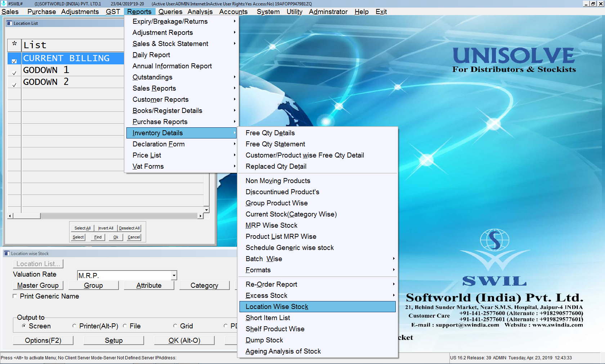Click OK (Alt-O) button
Viewport: 605px width, 364px height.
(x=184, y=340)
